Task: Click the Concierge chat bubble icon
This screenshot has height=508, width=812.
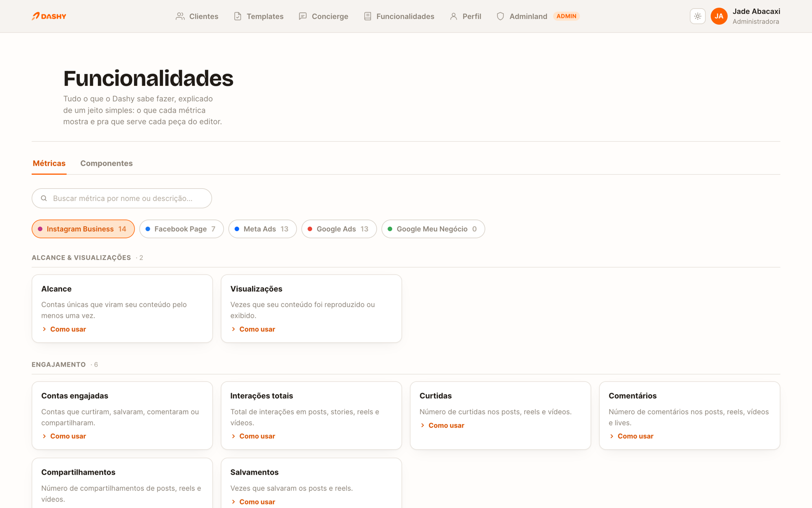Action: (303, 16)
